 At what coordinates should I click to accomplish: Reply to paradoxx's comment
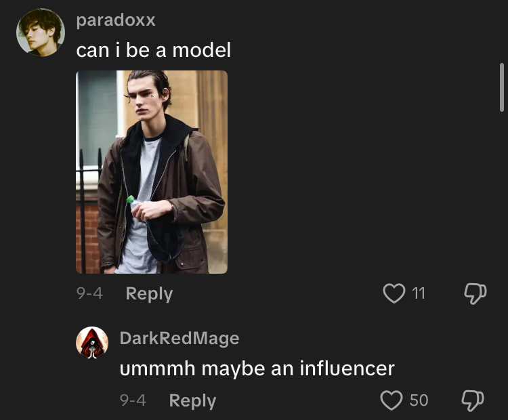[x=149, y=293]
